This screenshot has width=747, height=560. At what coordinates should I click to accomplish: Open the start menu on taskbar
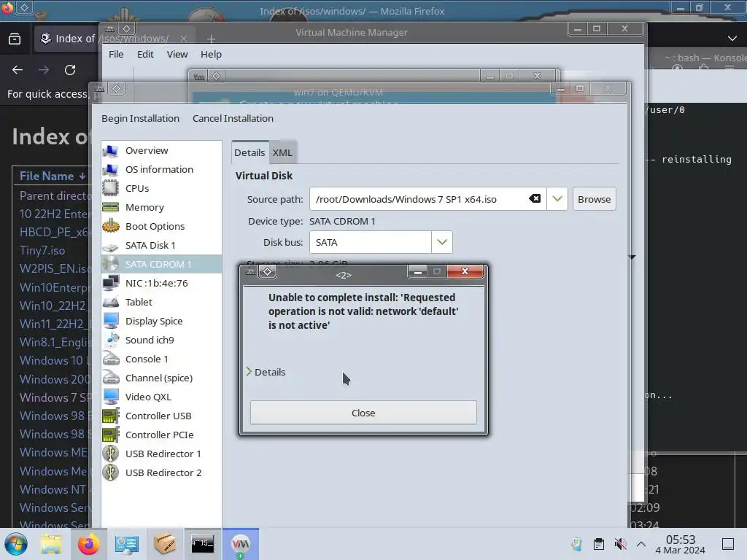point(16,544)
